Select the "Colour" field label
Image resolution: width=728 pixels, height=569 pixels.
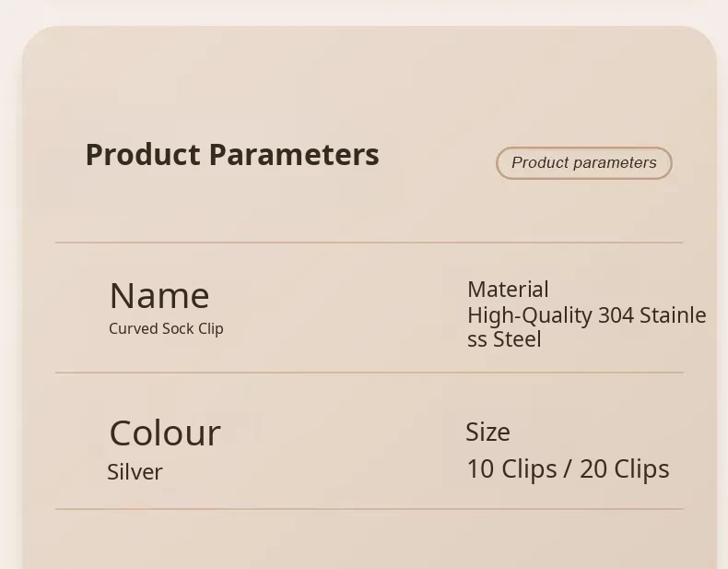(165, 433)
